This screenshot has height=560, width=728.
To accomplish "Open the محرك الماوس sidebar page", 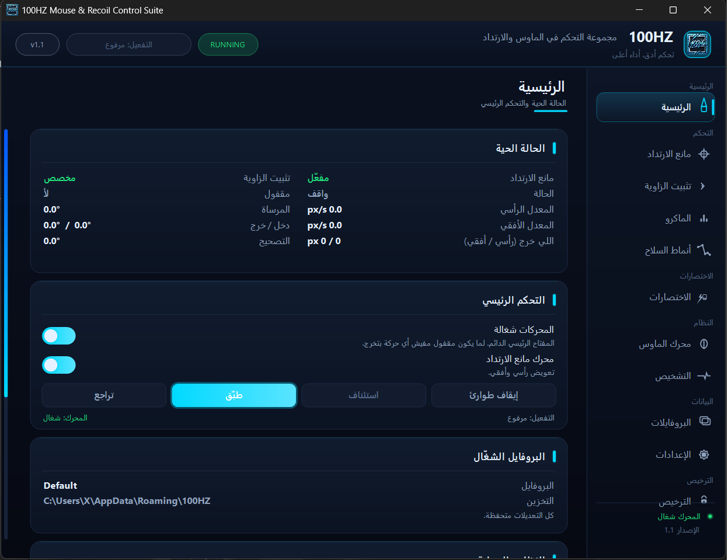I will click(656, 344).
